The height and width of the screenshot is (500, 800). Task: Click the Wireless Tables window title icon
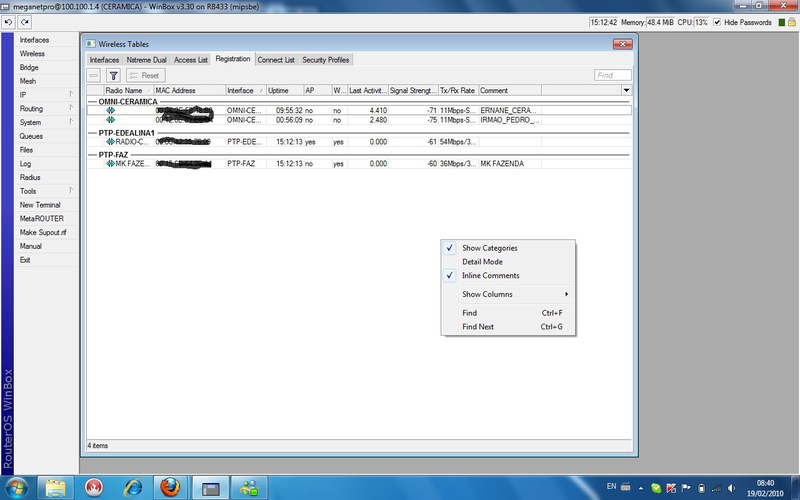[x=91, y=44]
